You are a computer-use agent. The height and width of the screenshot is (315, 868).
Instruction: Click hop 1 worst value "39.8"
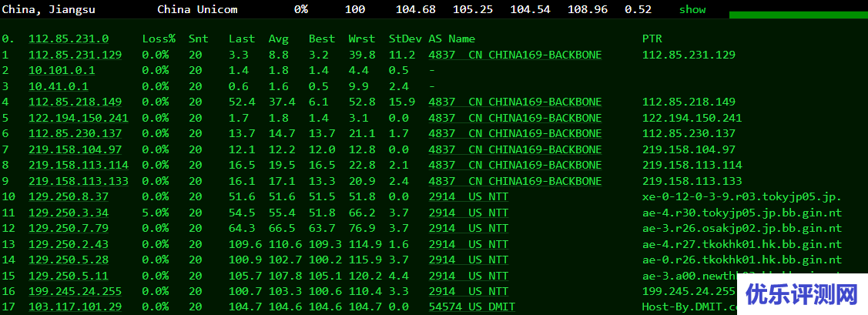pos(362,55)
